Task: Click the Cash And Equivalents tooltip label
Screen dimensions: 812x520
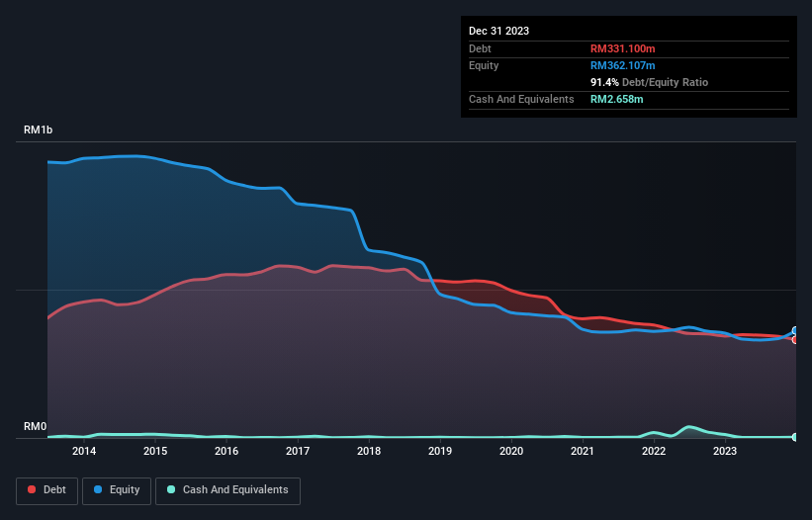Action: pyautogui.click(x=521, y=99)
